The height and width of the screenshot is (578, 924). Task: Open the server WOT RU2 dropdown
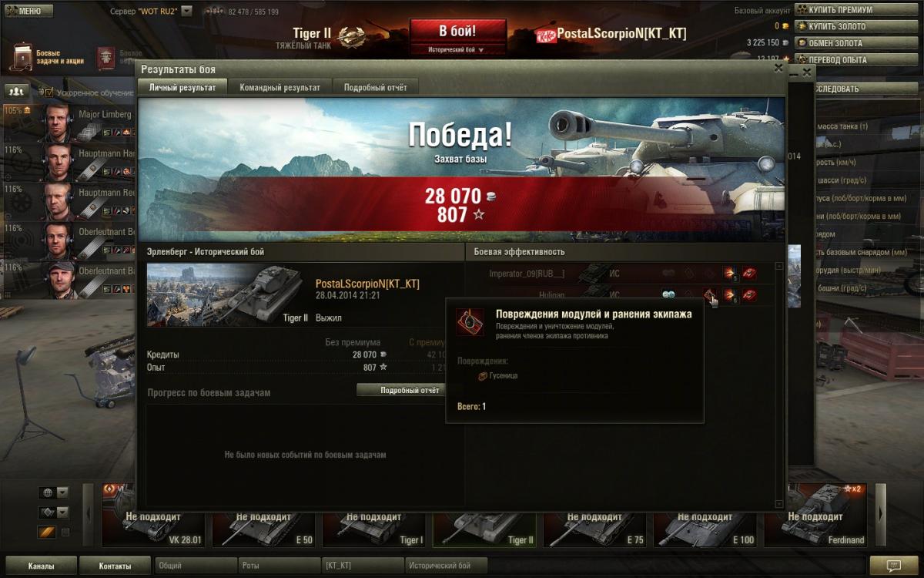(x=186, y=12)
